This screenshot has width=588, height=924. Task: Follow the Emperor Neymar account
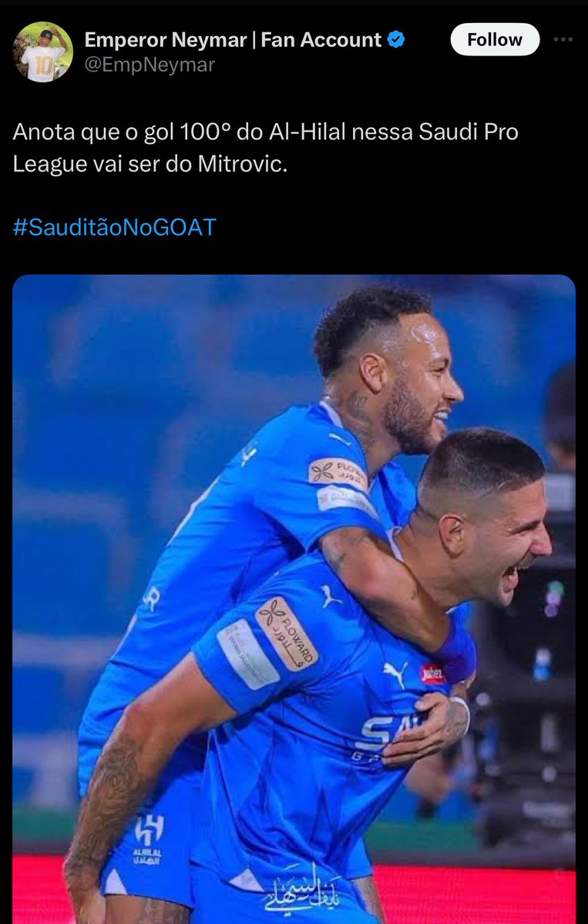coord(494,39)
